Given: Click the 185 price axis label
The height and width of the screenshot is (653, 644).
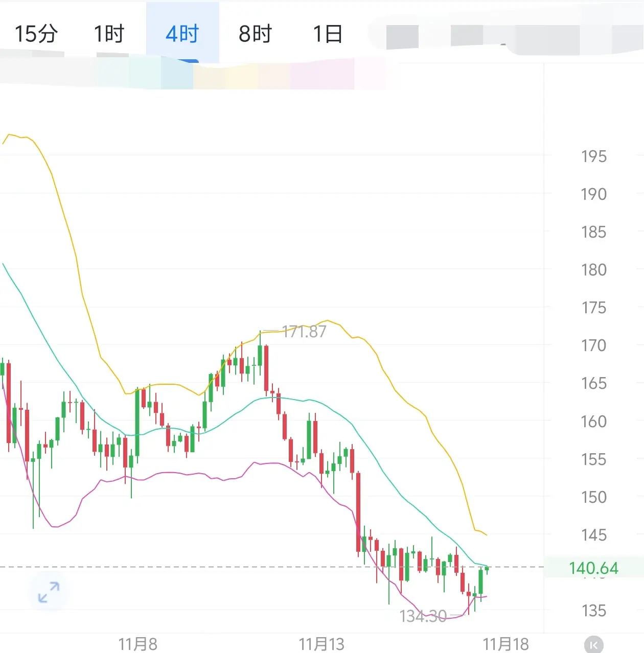Looking at the screenshot, I should tap(594, 232).
